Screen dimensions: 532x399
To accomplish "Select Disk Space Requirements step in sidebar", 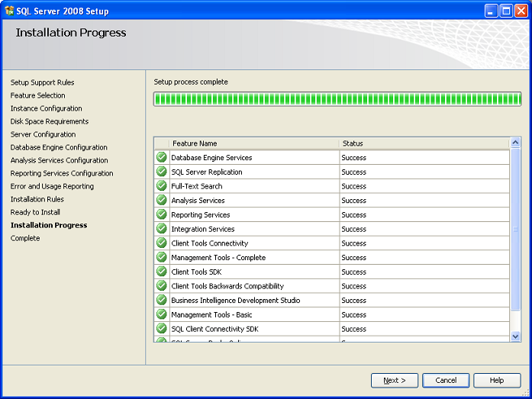I will click(49, 121).
